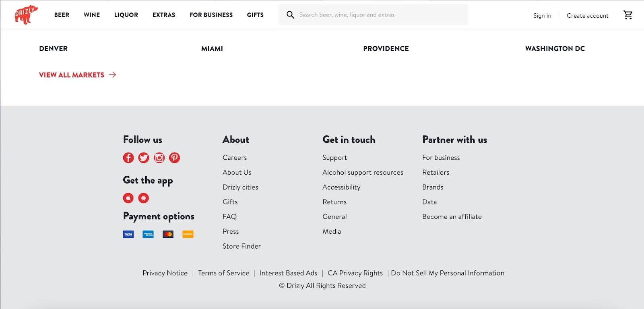Viewport: 644px width, 309px height.
Task: Open the About Us link
Action: tap(237, 172)
